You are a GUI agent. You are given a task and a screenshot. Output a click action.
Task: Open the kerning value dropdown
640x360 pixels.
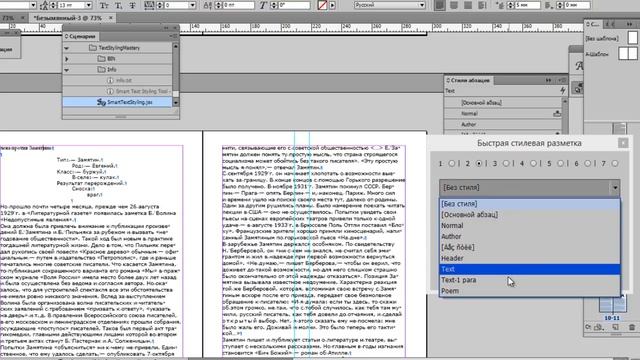click(x=192, y=5)
